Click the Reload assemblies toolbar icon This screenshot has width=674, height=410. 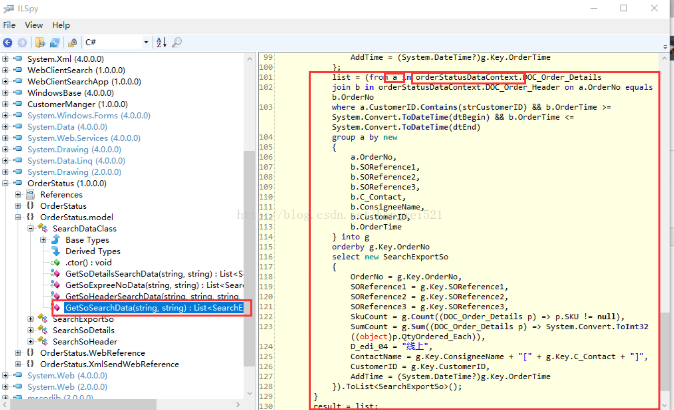(x=55, y=42)
